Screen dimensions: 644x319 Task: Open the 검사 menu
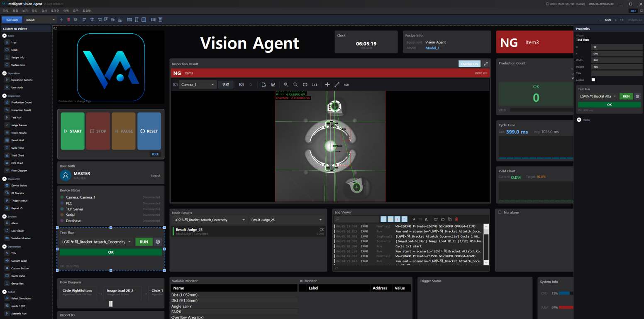[44, 11]
